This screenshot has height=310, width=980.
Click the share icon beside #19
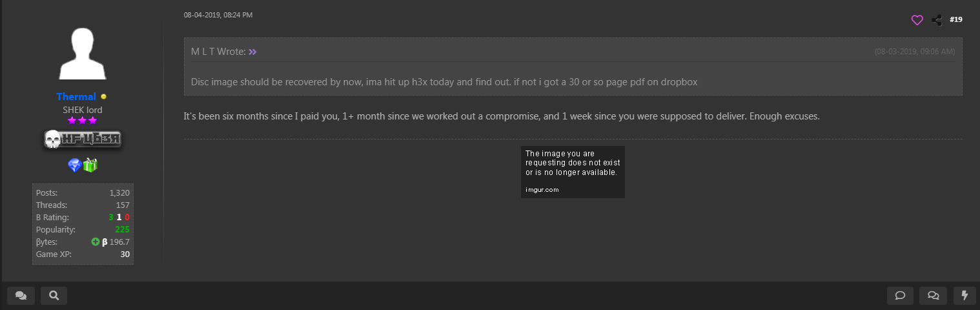(x=937, y=21)
